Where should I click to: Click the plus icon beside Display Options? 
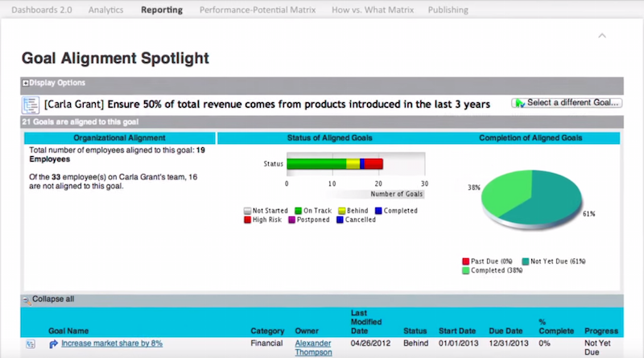click(26, 83)
